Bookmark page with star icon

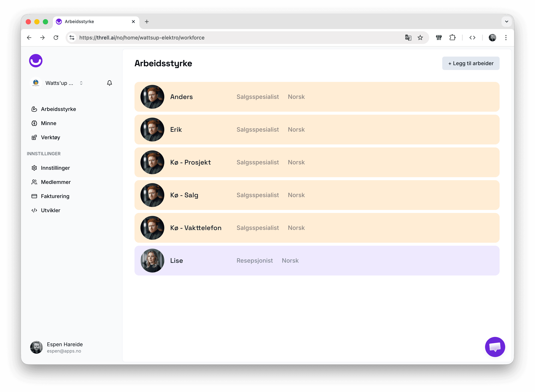pyautogui.click(x=420, y=38)
